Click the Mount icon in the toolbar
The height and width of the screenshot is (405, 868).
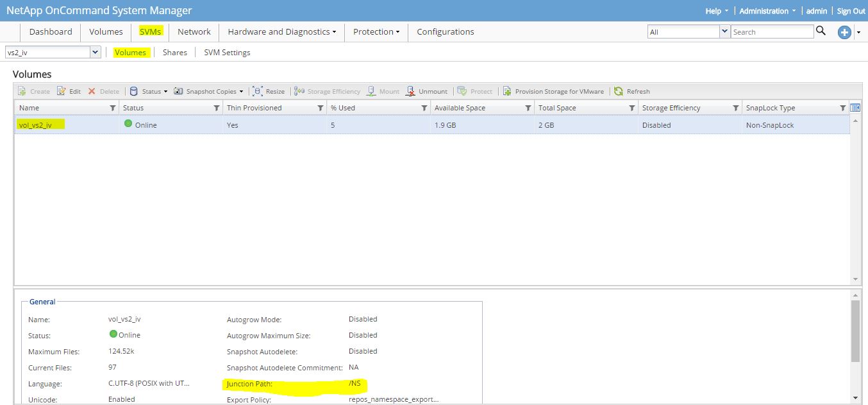[x=383, y=91]
